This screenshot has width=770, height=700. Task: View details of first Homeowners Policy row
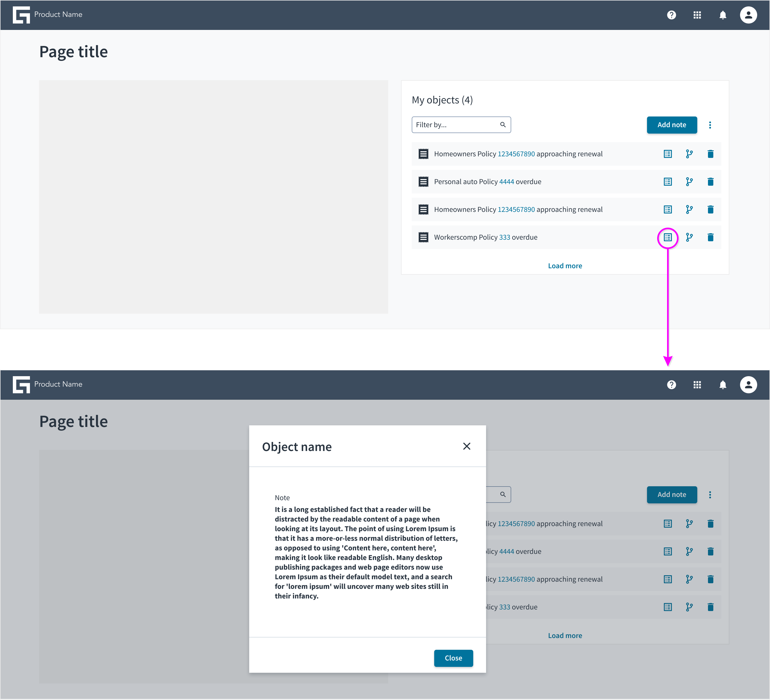click(668, 154)
